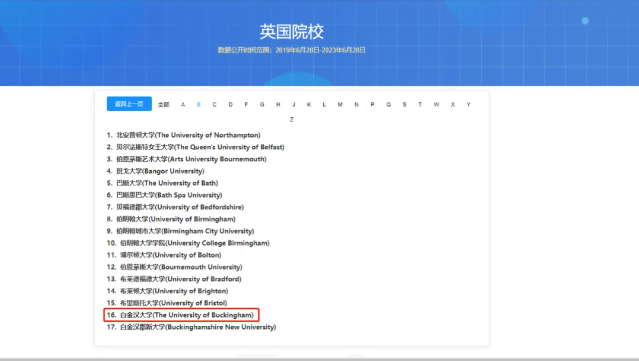This screenshot has width=639, height=361.
Task: Filter universities by letter X
Action: (x=452, y=105)
